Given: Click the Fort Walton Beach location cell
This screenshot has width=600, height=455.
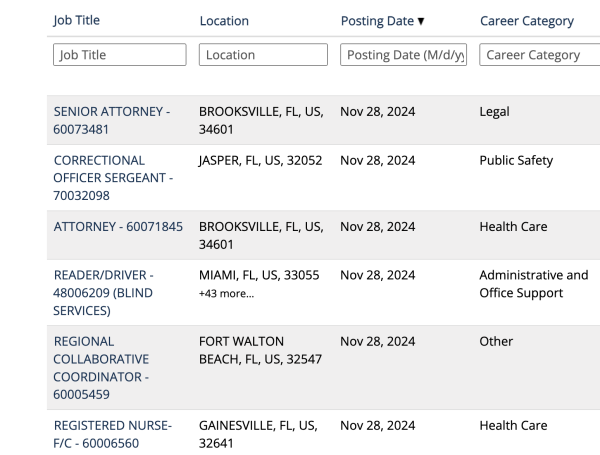Looking at the screenshot, I should click(260, 350).
